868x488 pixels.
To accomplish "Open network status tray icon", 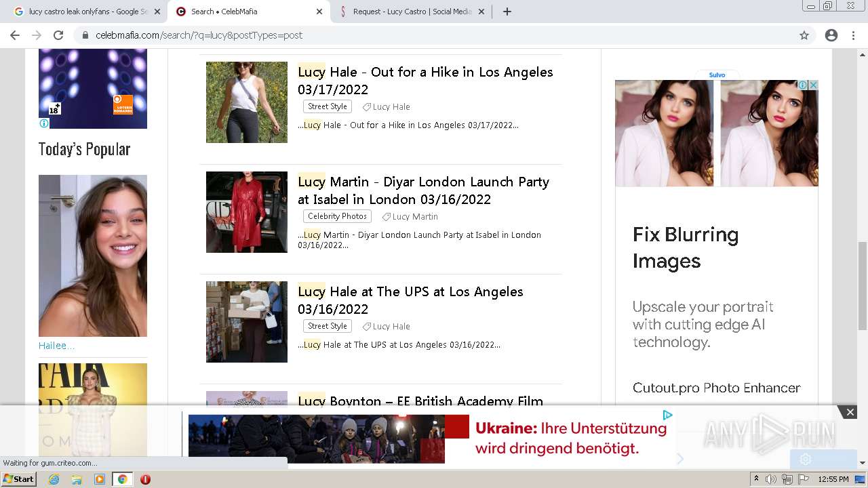I will click(787, 479).
